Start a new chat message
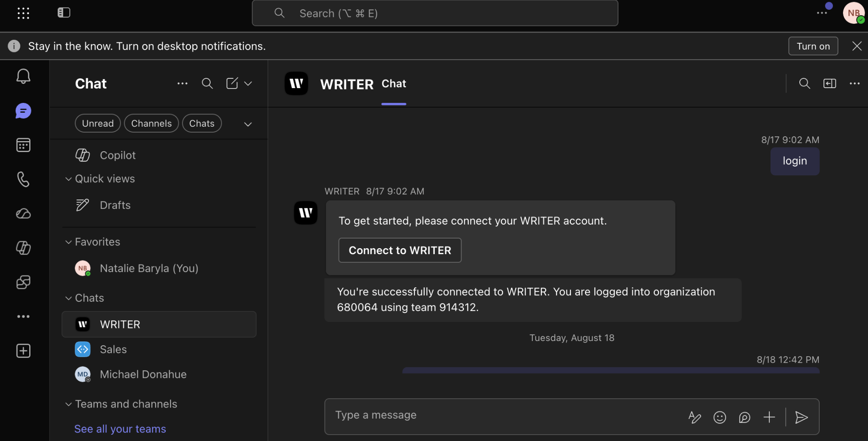This screenshot has height=441, width=868. [232, 83]
